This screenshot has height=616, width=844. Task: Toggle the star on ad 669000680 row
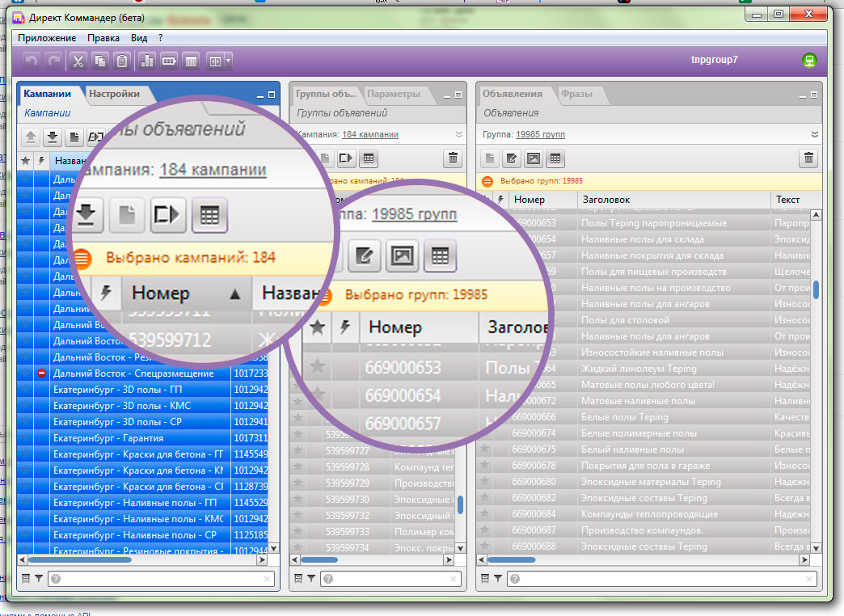tap(484, 481)
